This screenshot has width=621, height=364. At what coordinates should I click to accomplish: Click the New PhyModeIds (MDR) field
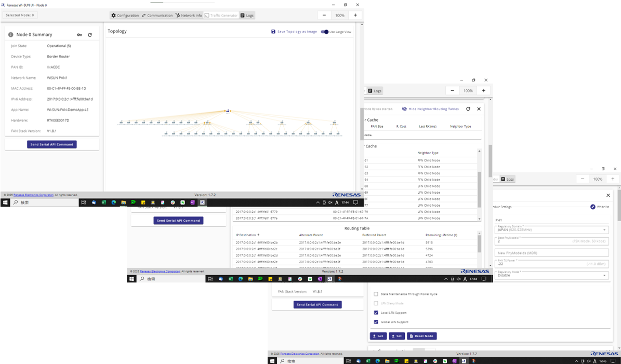tap(552, 252)
